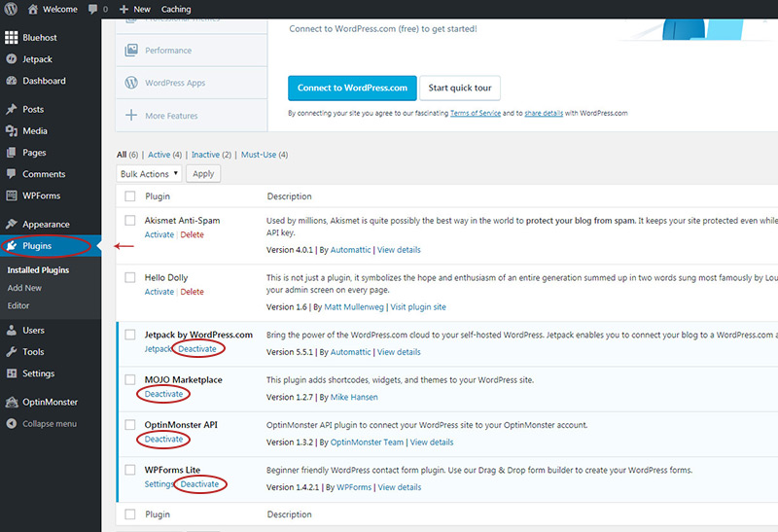Click Jetpack link under Jetpack plugin name

[x=158, y=349]
